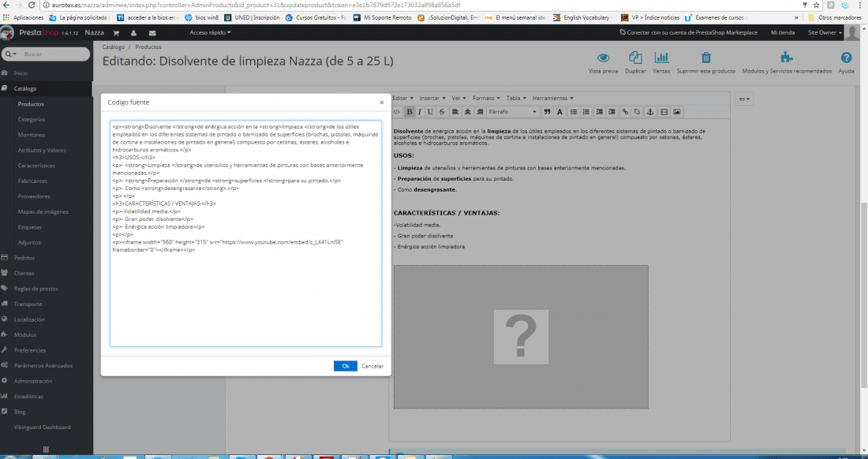Click the embedded video placeholder in editor
Screen dimensions: 868x459
click(521, 337)
